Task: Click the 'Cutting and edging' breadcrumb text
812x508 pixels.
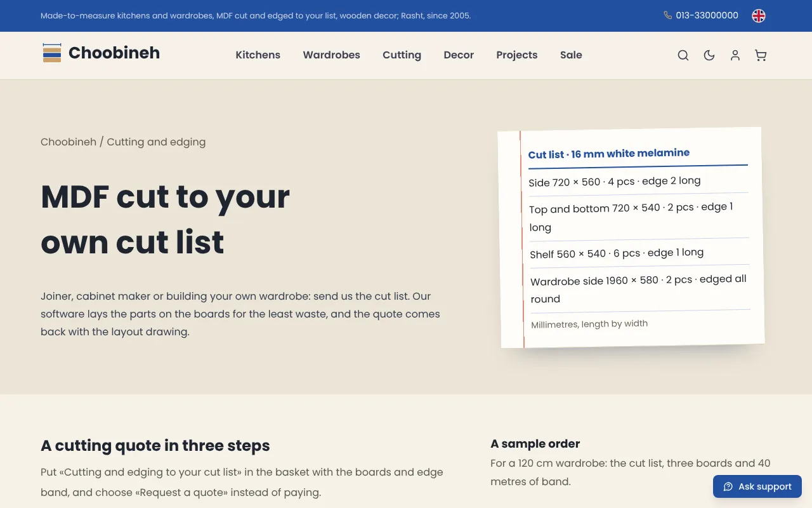Action: [x=156, y=142]
